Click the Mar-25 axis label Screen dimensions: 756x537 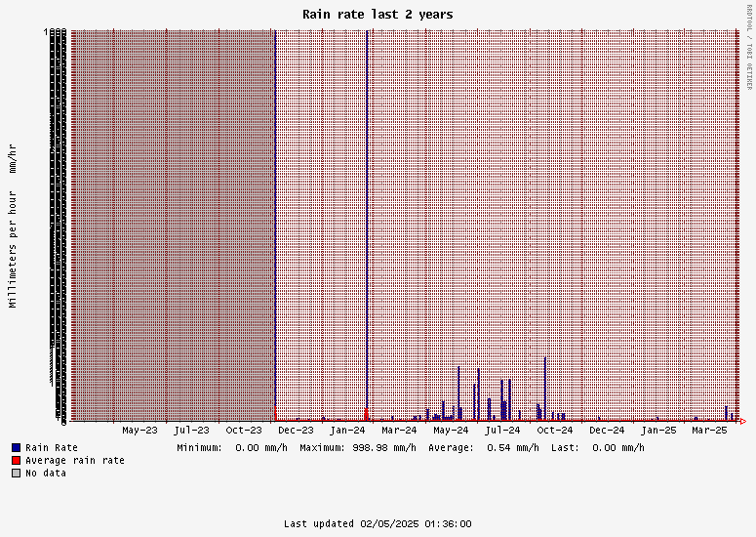709,430
